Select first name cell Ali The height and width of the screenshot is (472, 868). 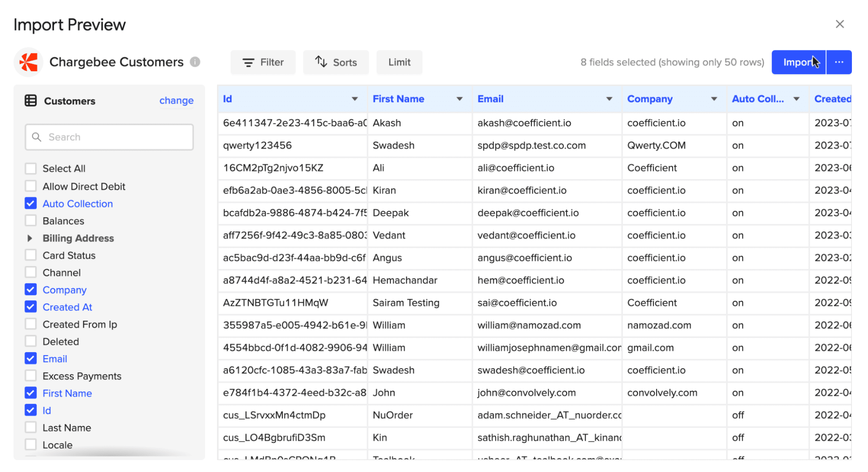(420, 168)
